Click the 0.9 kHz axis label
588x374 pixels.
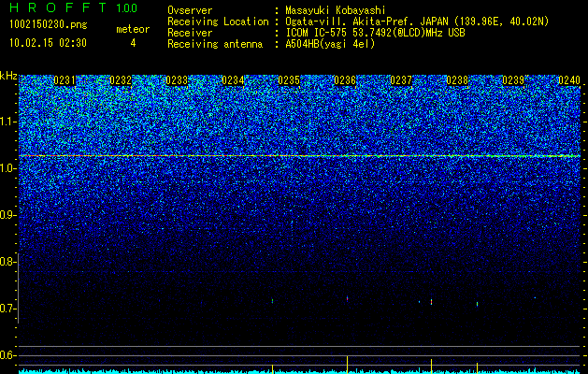[x=7, y=215]
